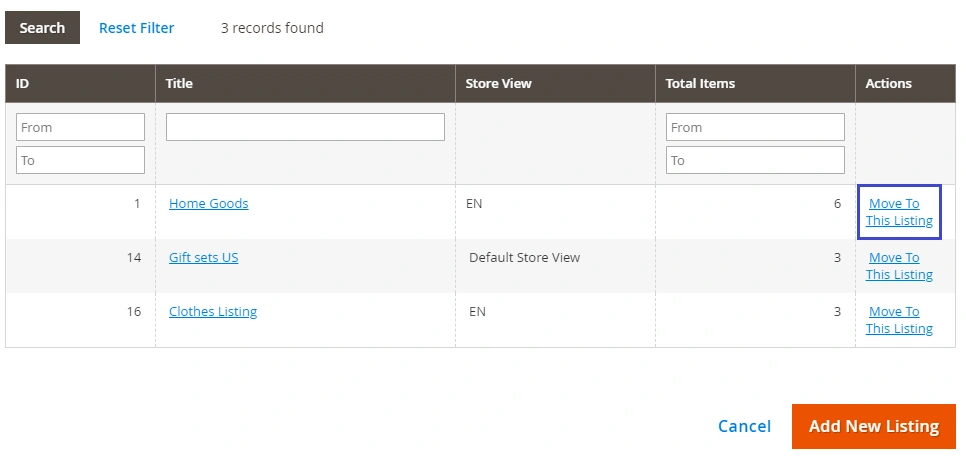This screenshot has height=456, width=966.
Task: Click the Actions column header
Action: point(888,84)
